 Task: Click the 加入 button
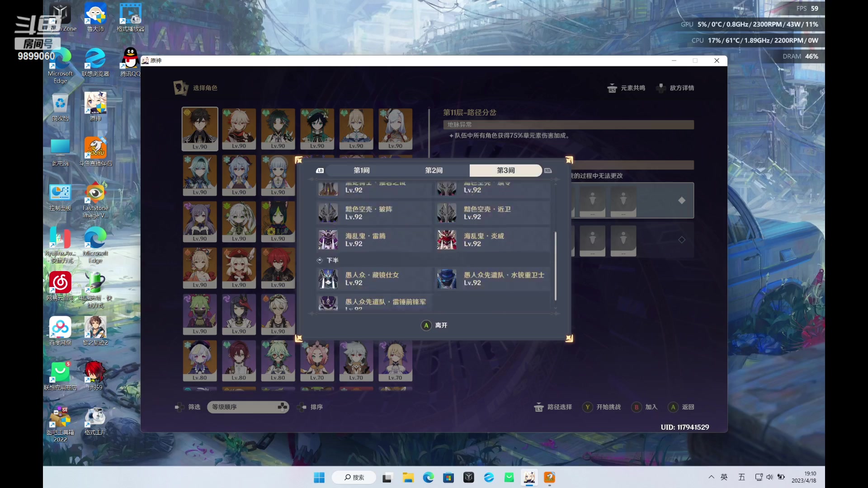[645, 407]
